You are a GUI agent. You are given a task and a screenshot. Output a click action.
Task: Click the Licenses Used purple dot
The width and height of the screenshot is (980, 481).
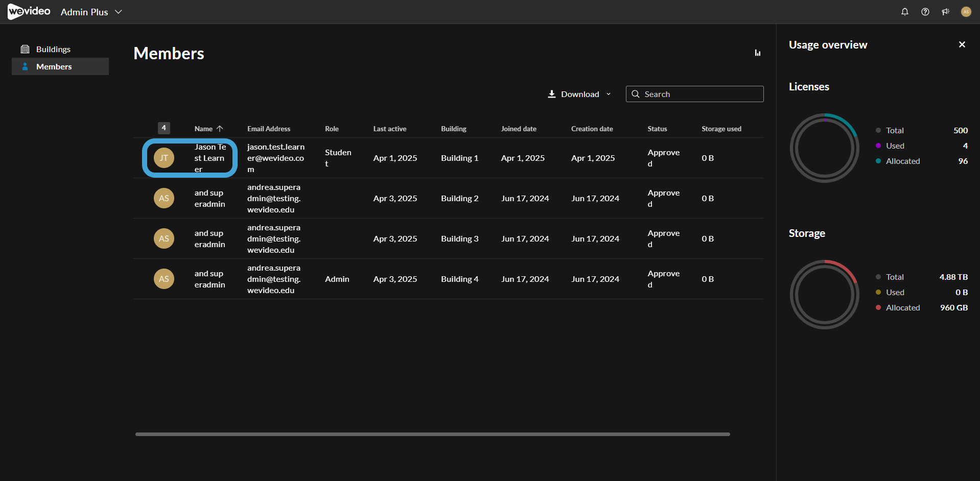pos(878,146)
